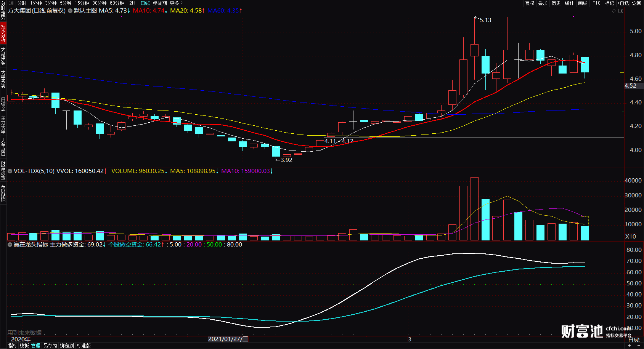Click the 模板 tab at the bottom

[24, 346]
